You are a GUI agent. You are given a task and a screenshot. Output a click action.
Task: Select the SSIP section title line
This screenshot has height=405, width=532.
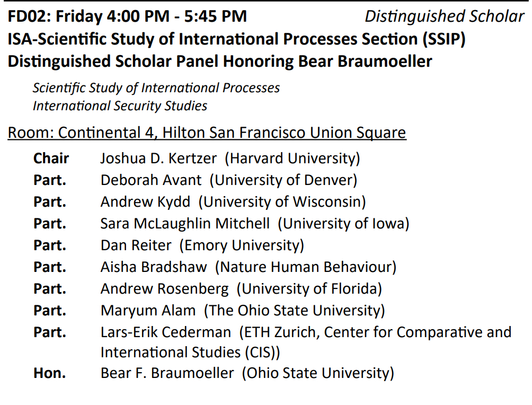click(x=236, y=39)
